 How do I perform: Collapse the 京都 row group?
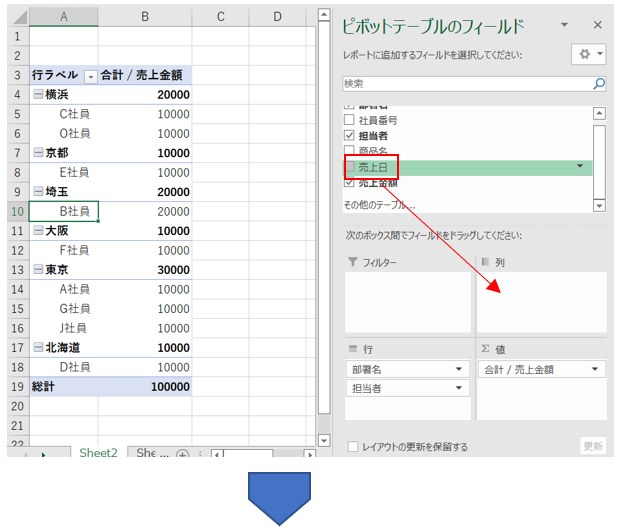coord(38,153)
